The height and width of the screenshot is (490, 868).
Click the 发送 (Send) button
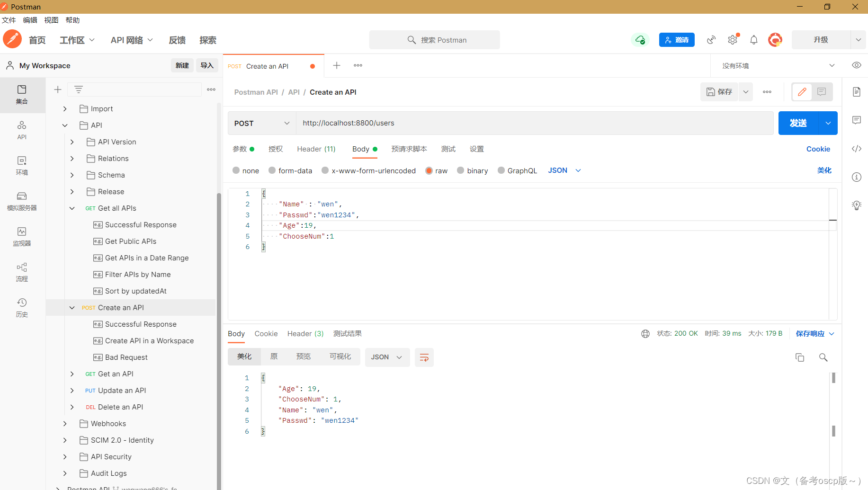[x=798, y=123]
